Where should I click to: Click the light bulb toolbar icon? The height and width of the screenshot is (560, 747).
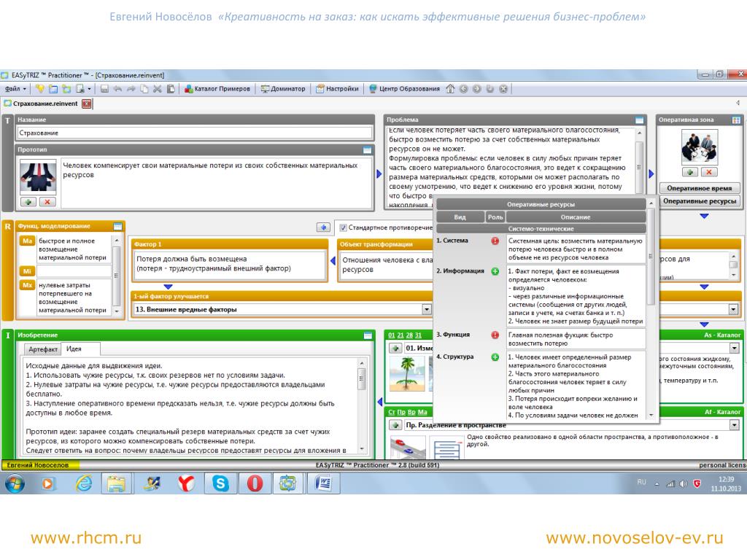coord(40,88)
